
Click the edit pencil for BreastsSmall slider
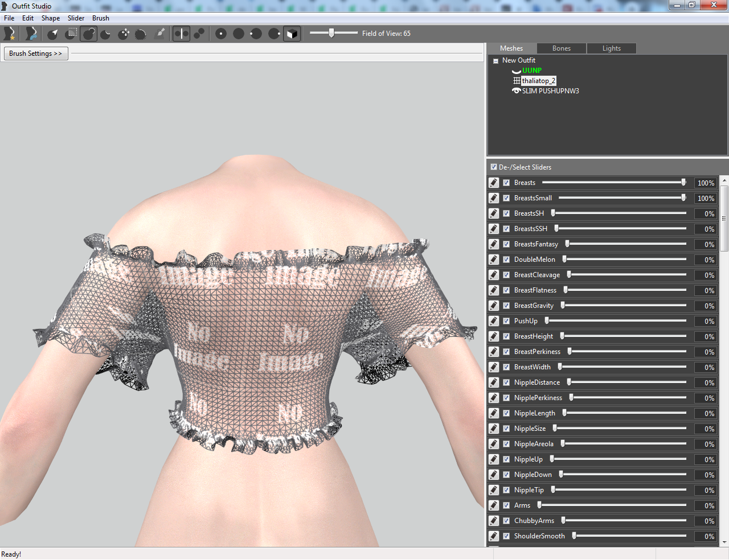494,198
